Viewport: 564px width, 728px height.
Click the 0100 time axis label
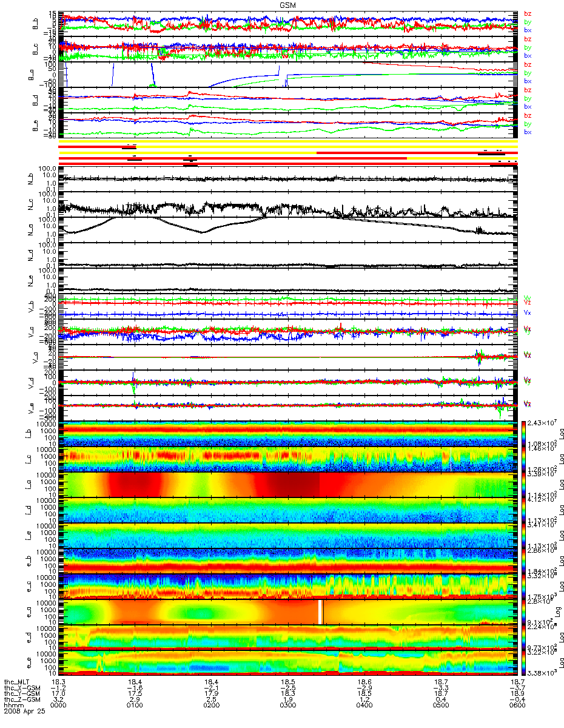[x=135, y=705]
